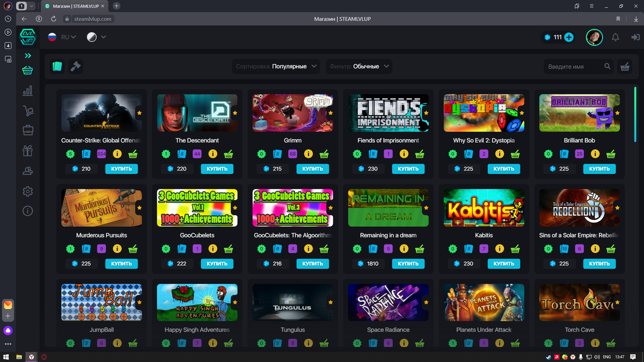Click Купить for GooCubelets
644x362 pixels.
point(217,263)
